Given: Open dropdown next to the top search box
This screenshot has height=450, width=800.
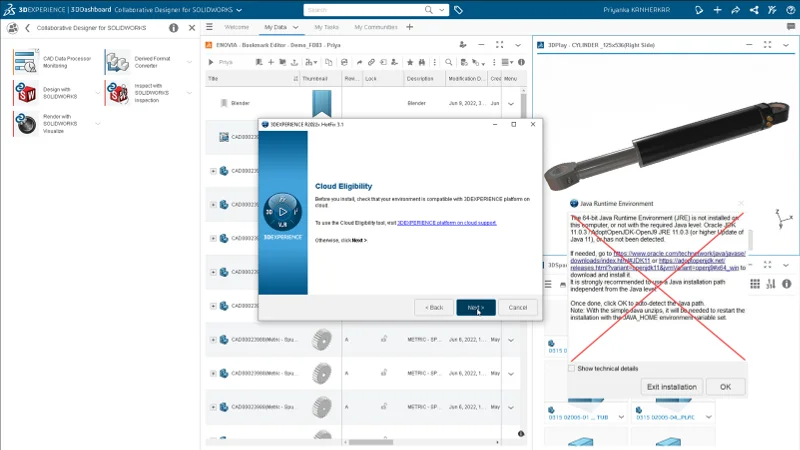Looking at the screenshot, I should [x=442, y=10].
